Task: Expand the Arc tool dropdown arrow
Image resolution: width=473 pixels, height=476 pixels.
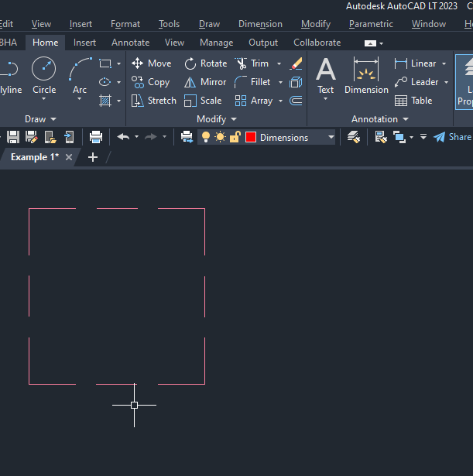Action: [80, 98]
